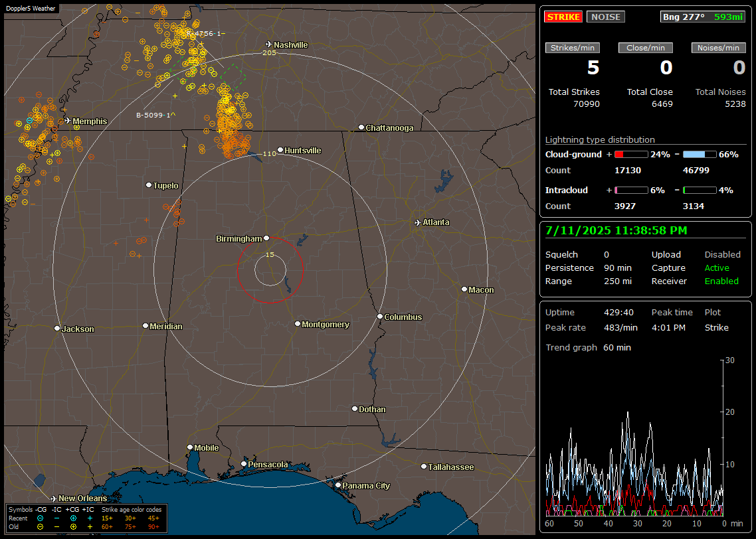756x539 pixels.
Task: Click the Intracloud negative green bar
Action: tap(700, 191)
